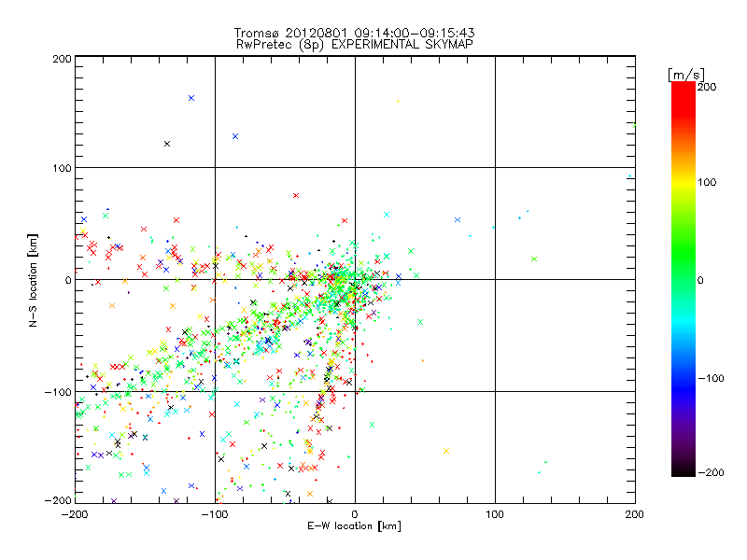Click the lone orange X marker lower right
The height and width of the screenshot is (560, 747).
446,451
